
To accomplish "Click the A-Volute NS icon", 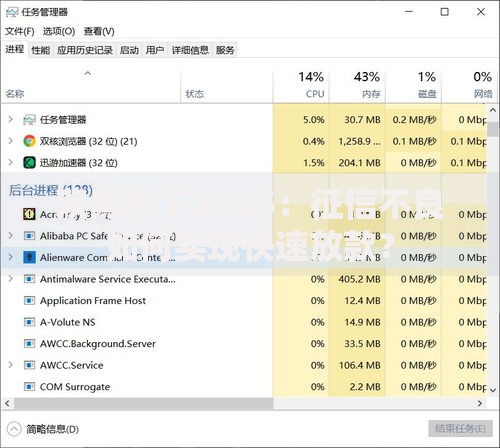I will click(29, 322).
